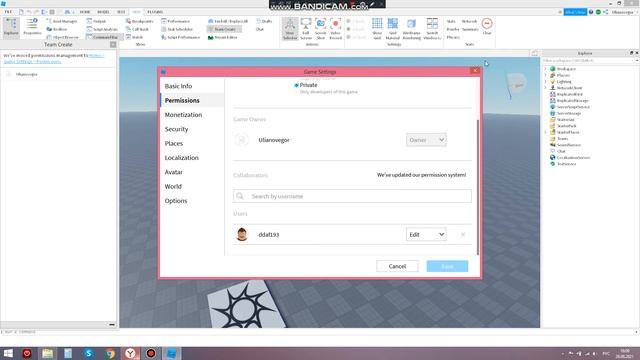
Task: Select the Private radio option
Action: [x=296, y=85]
